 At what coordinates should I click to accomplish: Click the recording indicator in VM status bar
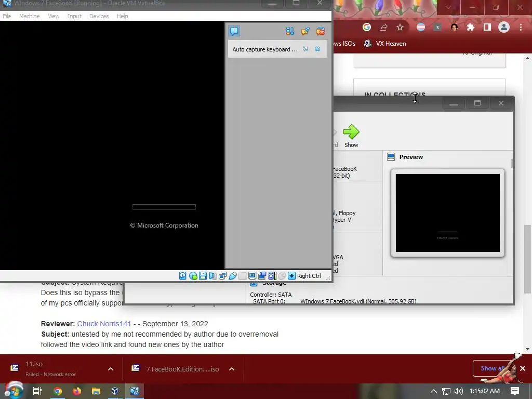(x=262, y=276)
